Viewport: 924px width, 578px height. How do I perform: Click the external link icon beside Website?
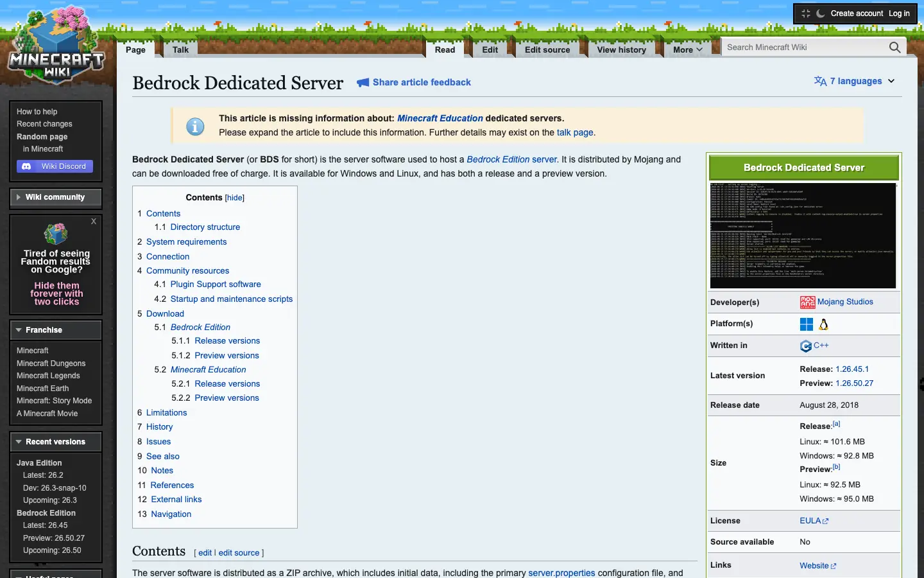click(834, 566)
